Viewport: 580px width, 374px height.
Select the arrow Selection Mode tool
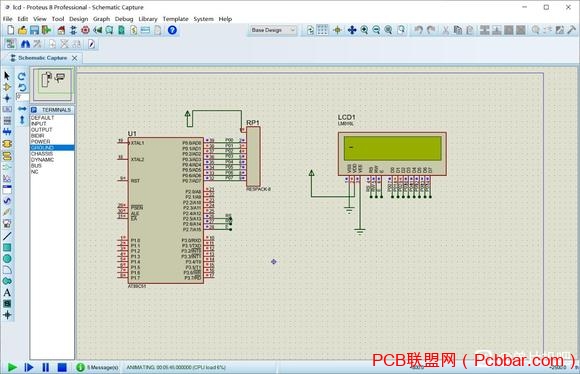[7, 76]
